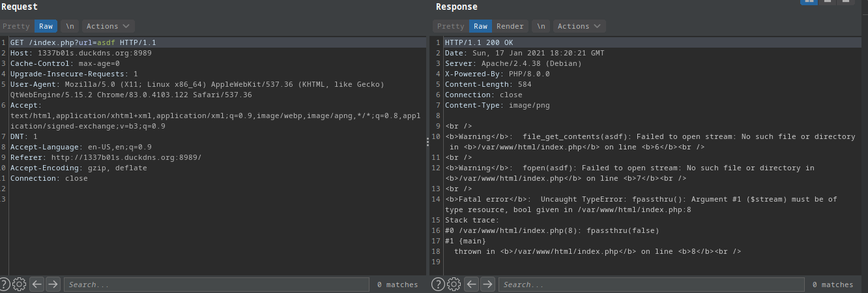This screenshot has height=293, width=868.
Task: Switch Response view to Pretty
Action: 450,26
